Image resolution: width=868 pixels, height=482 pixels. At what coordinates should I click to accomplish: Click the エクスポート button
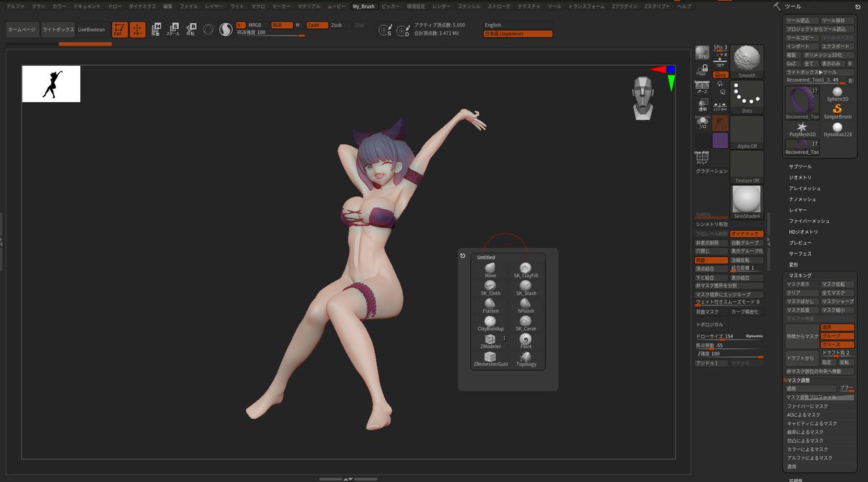pyautogui.click(x=838, y=46)
